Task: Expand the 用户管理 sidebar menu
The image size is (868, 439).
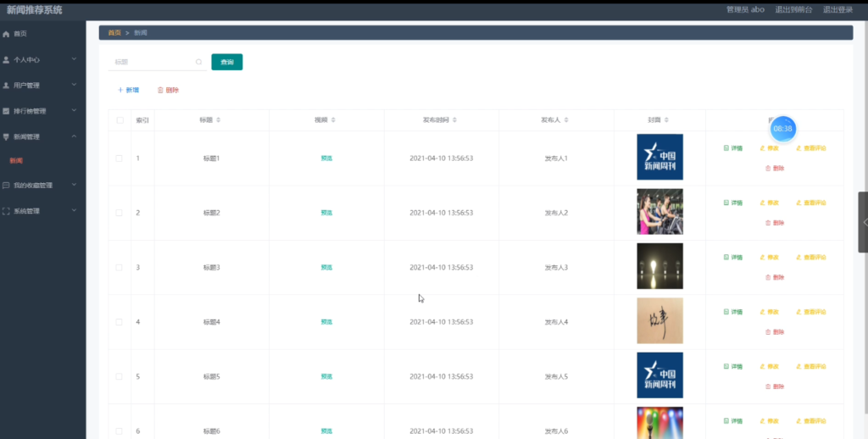Action: click(42, 86)
